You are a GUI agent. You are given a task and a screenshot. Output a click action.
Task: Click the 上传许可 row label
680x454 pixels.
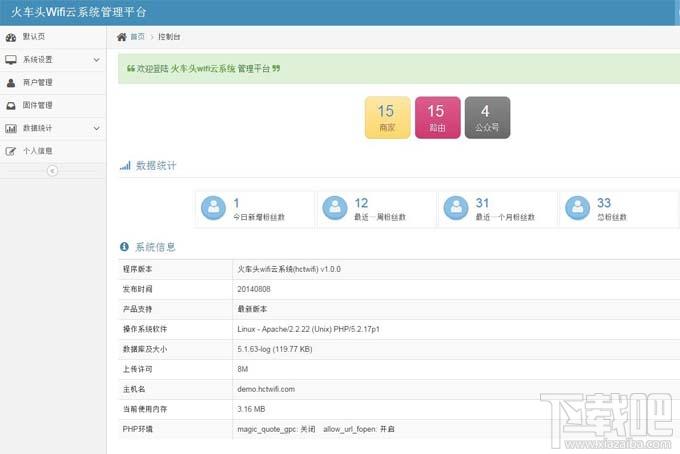(x=137, y=369)
